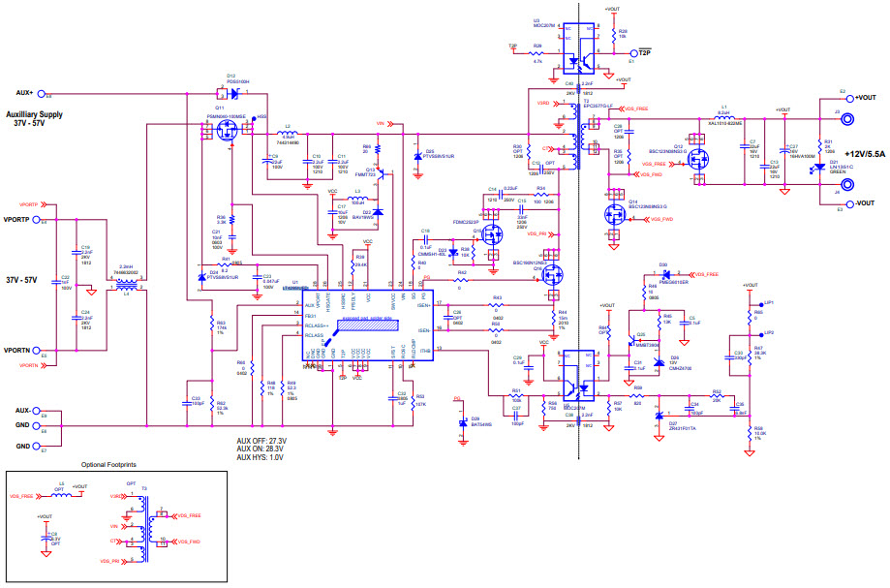Click the T2P terminal E1
Screen dimensions: 890x588
(634, 53)
